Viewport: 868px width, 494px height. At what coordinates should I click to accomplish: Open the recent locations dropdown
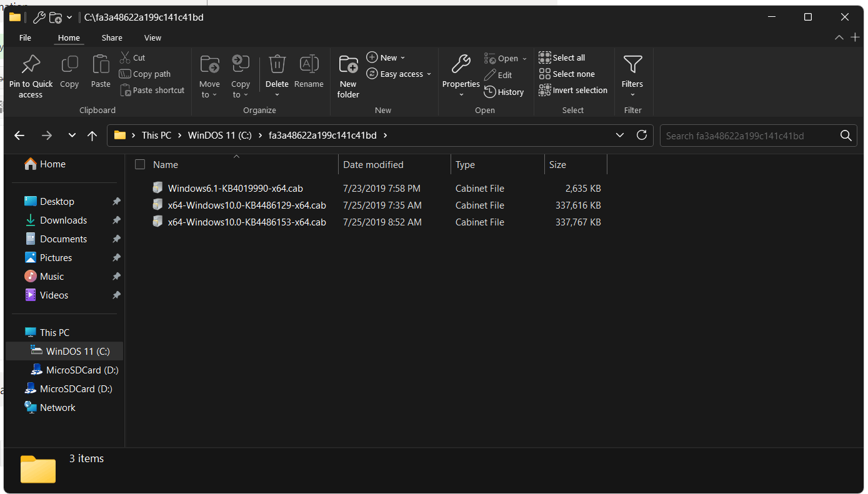point(72,136)
